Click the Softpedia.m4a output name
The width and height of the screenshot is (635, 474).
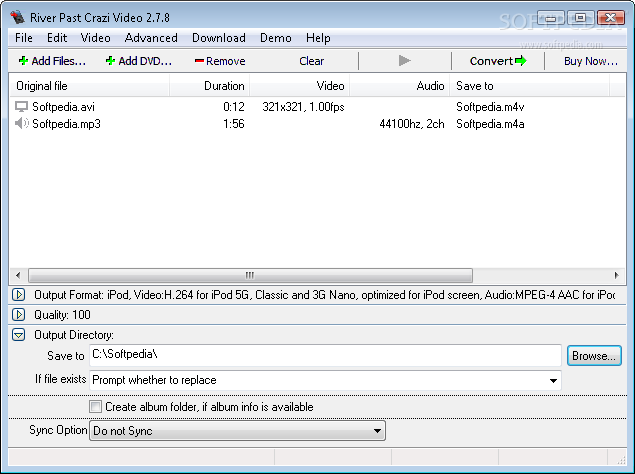tap(490, 124)
